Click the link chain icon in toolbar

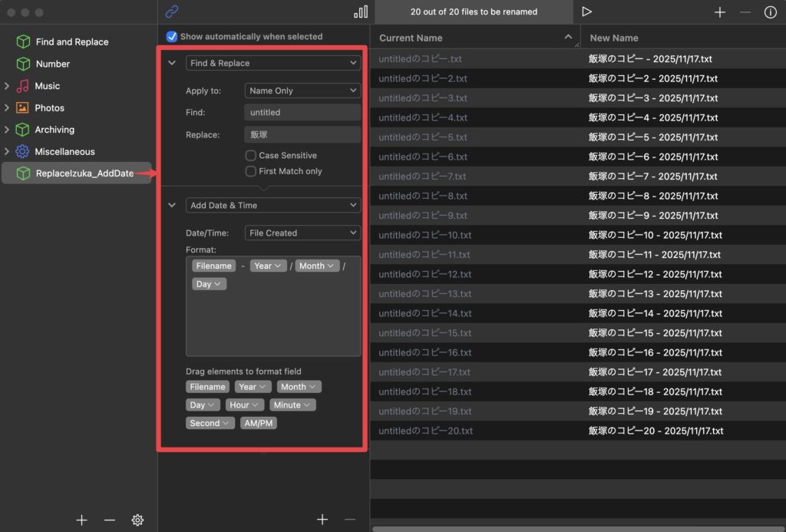pyautogui.click(x=172, y=12)
